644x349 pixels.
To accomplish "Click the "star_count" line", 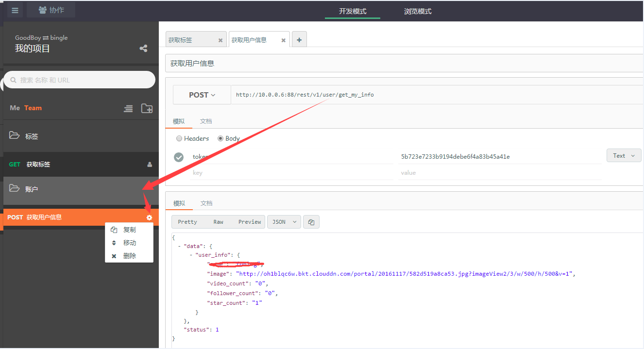I will coord(235,303).
